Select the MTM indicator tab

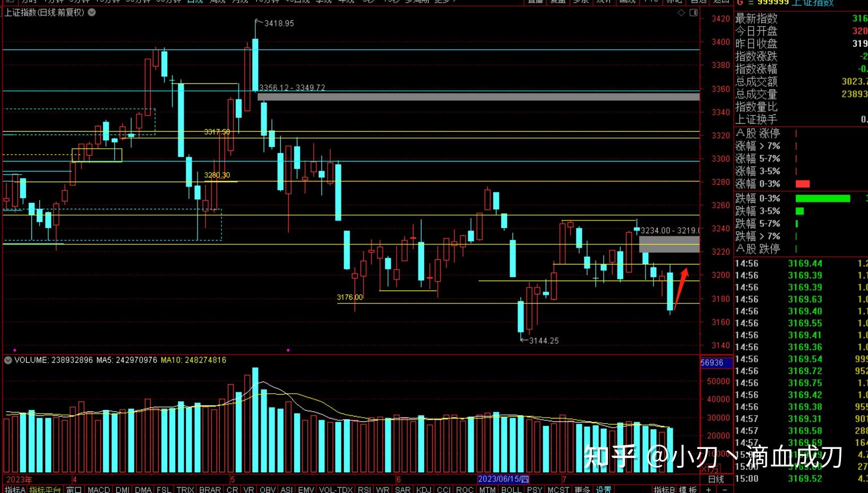487,489
